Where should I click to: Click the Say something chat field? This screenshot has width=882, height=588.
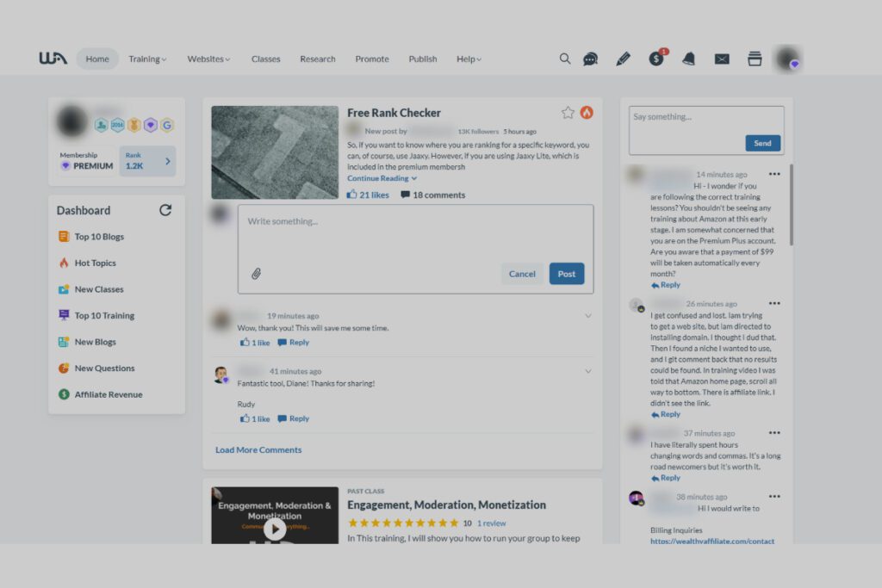[706, 130]
